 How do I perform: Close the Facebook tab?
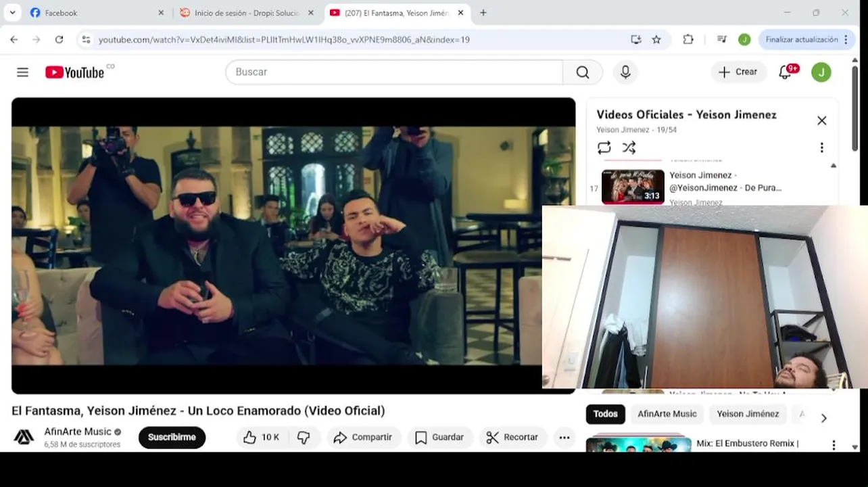click(x=161, y=13)
